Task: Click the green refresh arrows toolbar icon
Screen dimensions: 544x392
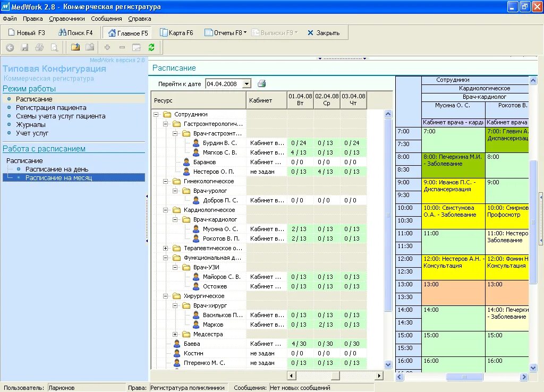Action: tap(151, 47)
